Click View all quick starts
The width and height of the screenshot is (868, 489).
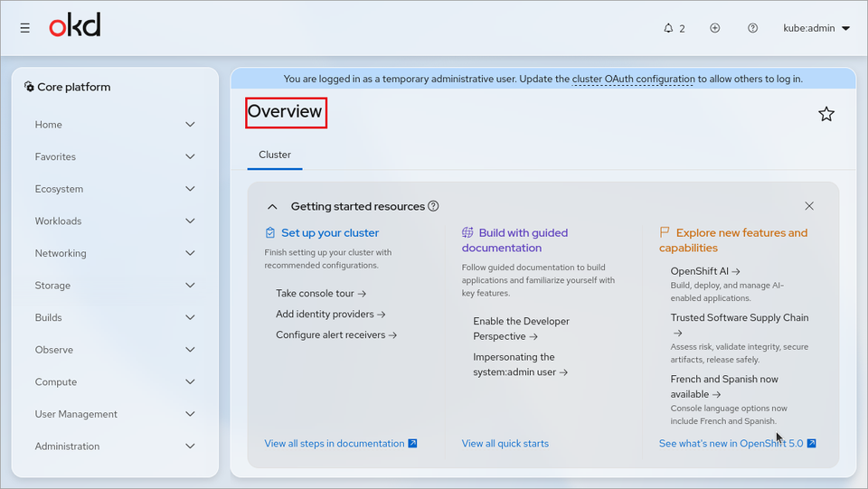pos(505,443)
